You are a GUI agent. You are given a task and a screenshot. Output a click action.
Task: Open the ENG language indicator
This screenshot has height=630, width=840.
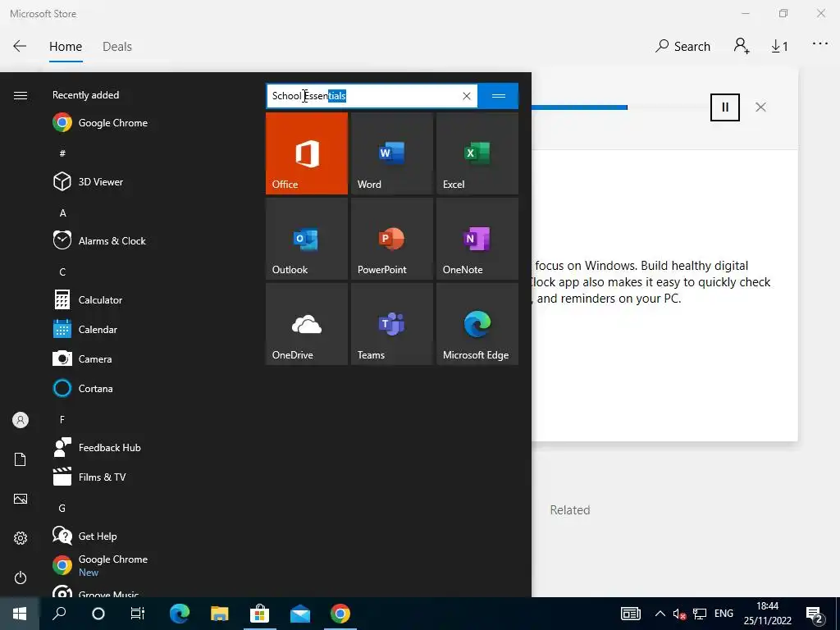click(x=724, y=614)
